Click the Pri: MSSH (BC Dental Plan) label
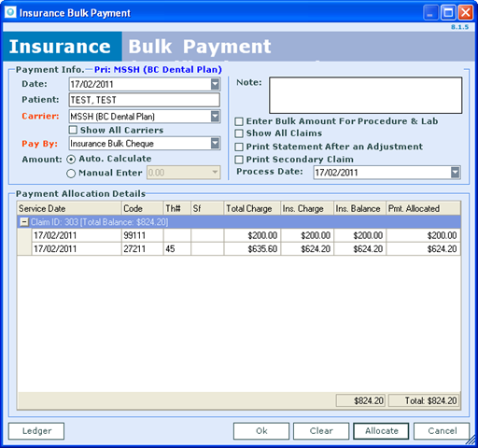Viewport: 478px width, 448px height. pos(158,69)
